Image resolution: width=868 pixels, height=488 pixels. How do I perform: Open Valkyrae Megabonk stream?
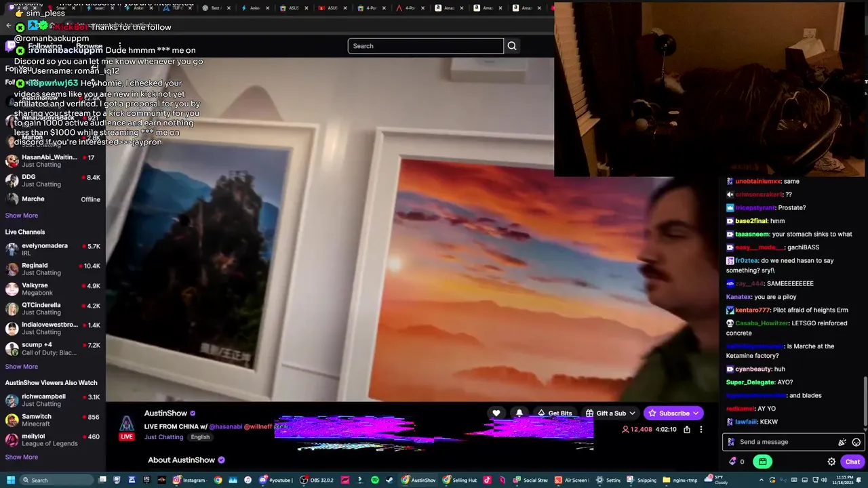pos(53,289)
